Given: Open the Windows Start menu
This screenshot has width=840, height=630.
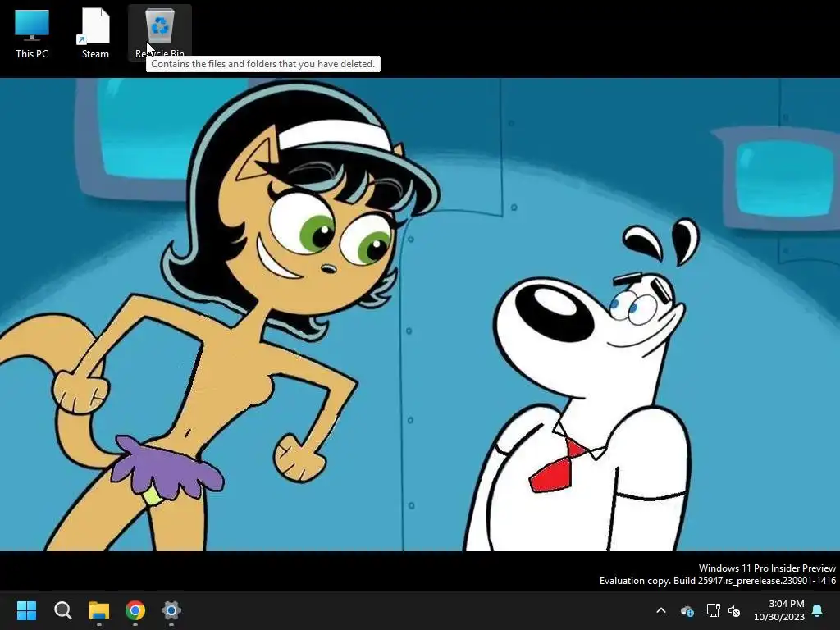Looking at the screenshot, I should pos(26,610).
